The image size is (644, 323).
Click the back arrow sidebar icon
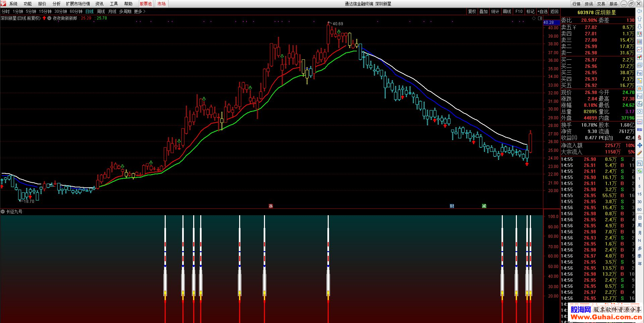[x=640, y=11]
